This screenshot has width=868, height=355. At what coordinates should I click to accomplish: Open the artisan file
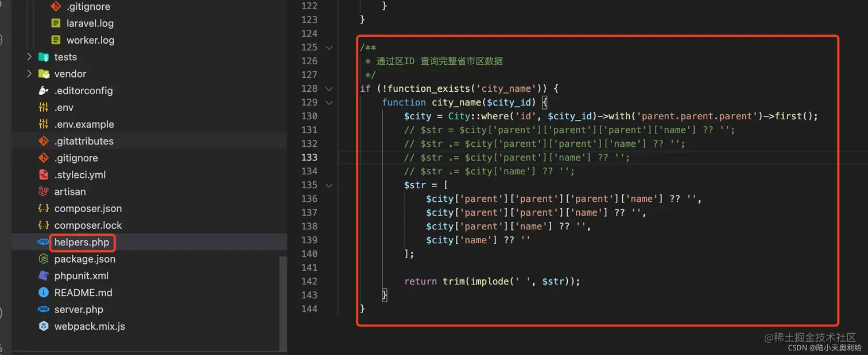pos(70,192)
